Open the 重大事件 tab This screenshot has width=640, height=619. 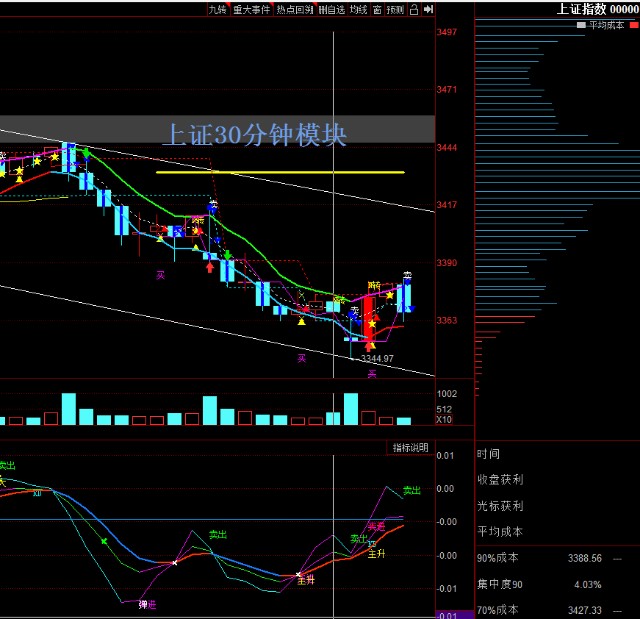pyautogui.click(x=251, y=9)
